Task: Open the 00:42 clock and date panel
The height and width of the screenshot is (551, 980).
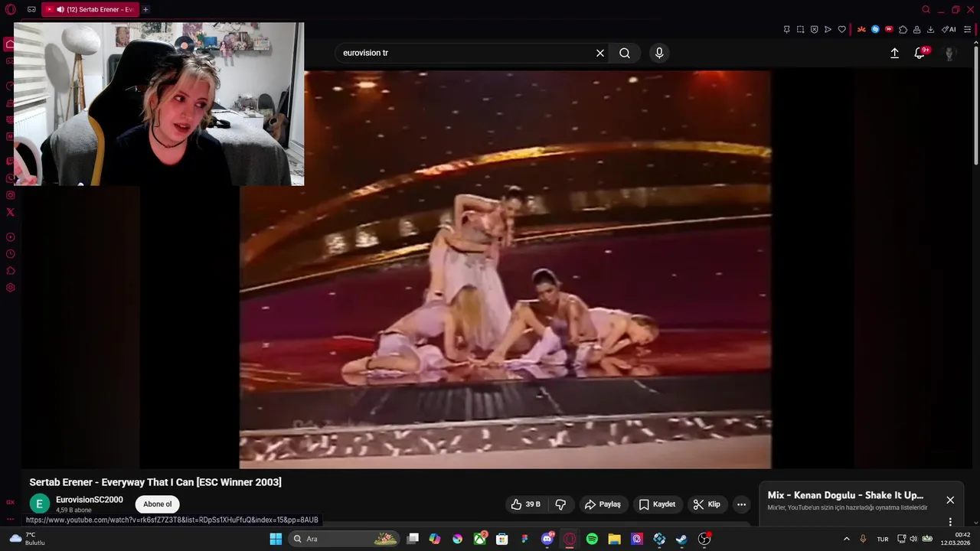Action: pyautogui.click(x=956, y=539)
